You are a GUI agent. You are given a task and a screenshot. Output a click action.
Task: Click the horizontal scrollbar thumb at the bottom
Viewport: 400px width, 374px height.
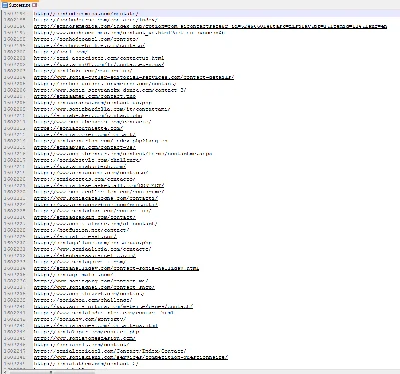(52, 372)
